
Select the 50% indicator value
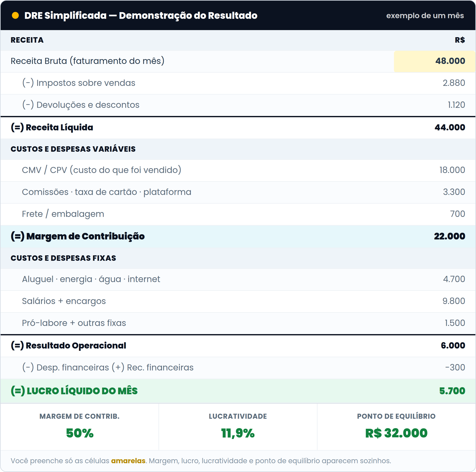pyautogui.click(x=80, y=433)
